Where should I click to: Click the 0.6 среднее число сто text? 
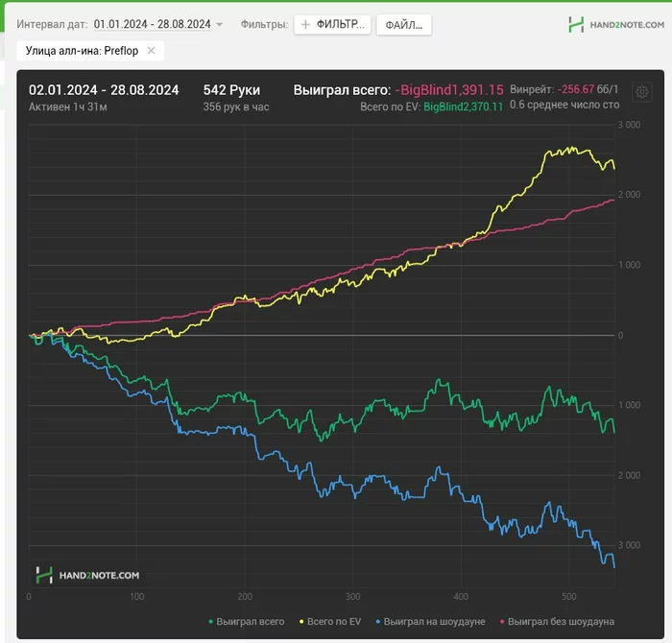564,105
